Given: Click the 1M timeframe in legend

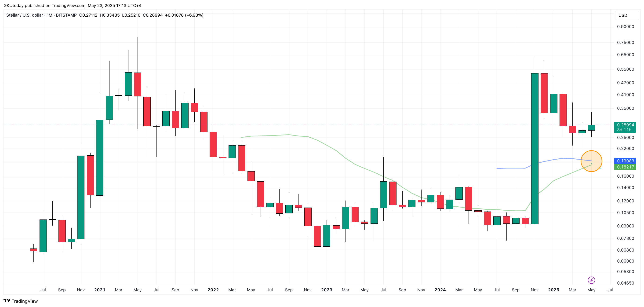Looking at the screenshot, I should tap(50, 15).
